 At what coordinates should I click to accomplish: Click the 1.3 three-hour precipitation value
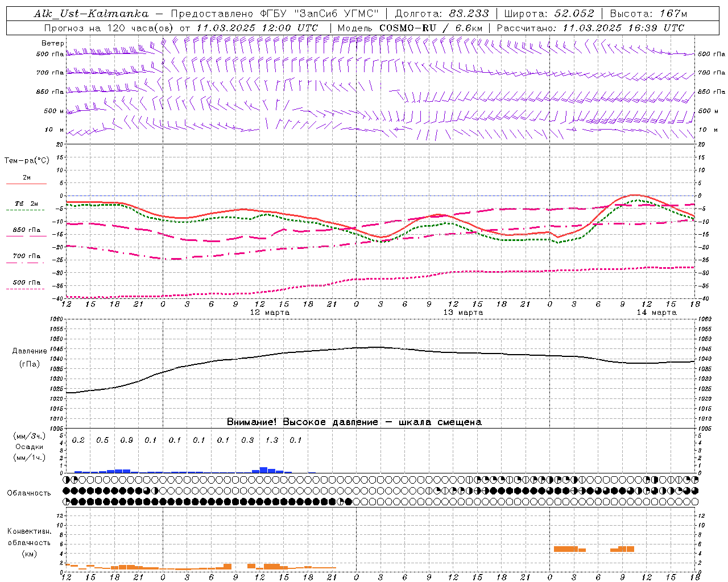click(272, 440)
